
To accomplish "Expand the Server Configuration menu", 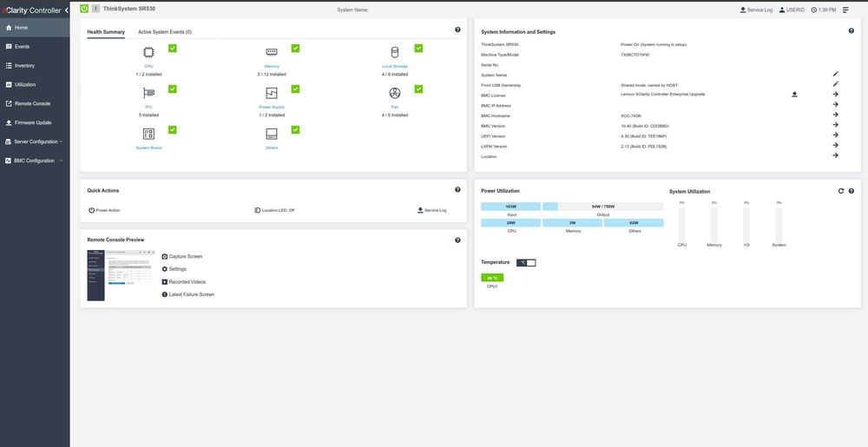I will 35,141.
